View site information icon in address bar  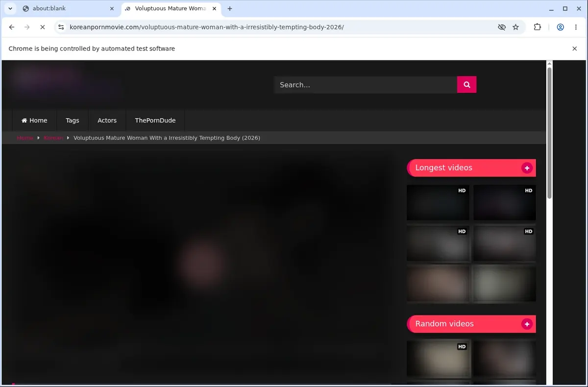60,27
